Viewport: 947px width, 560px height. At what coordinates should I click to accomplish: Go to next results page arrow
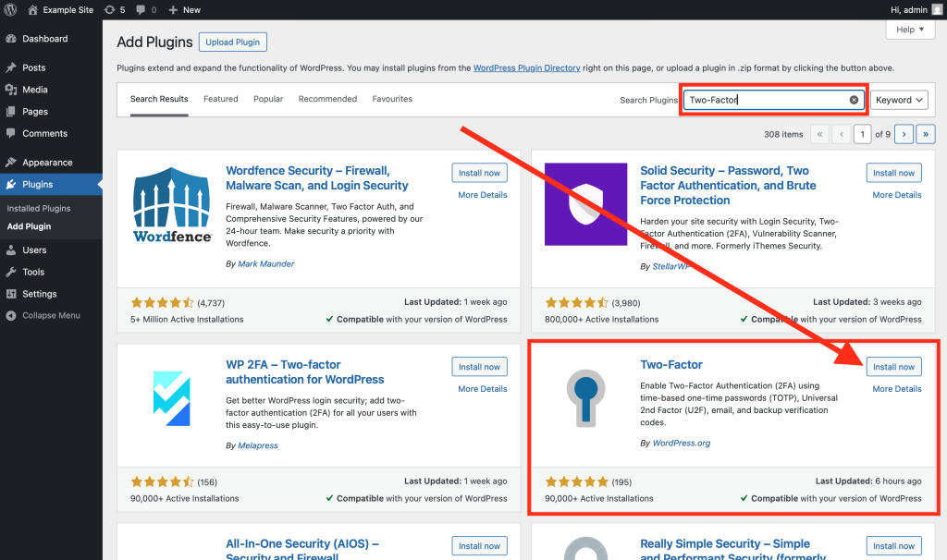click(904, 134)
